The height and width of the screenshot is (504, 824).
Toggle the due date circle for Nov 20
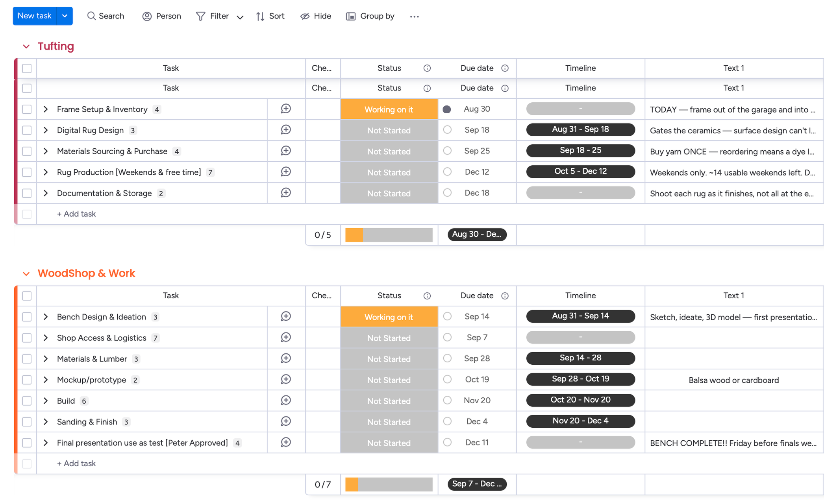tap(447, 400)
